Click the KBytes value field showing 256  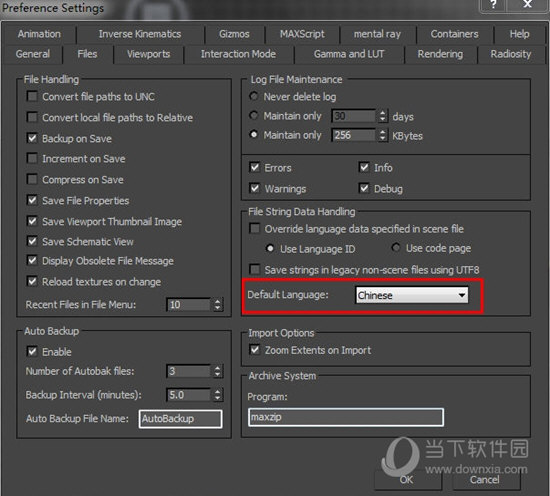tap(354, 135)
